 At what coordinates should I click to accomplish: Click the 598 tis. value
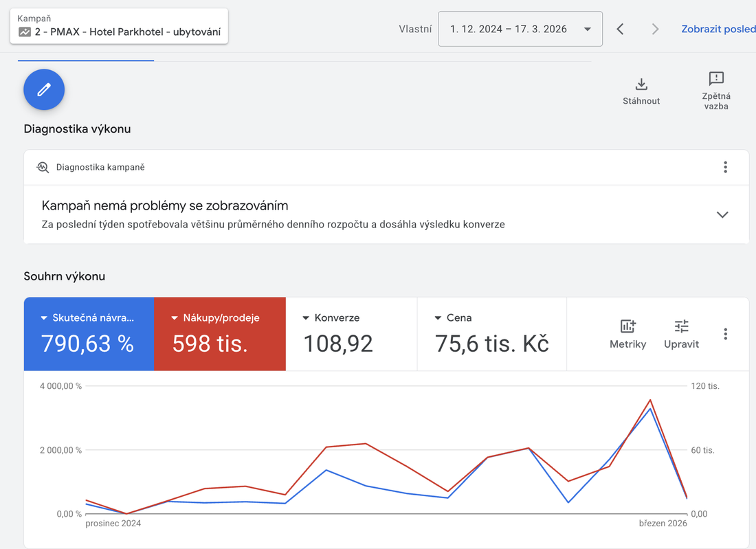pyautogui.click(x=210, y=344)
